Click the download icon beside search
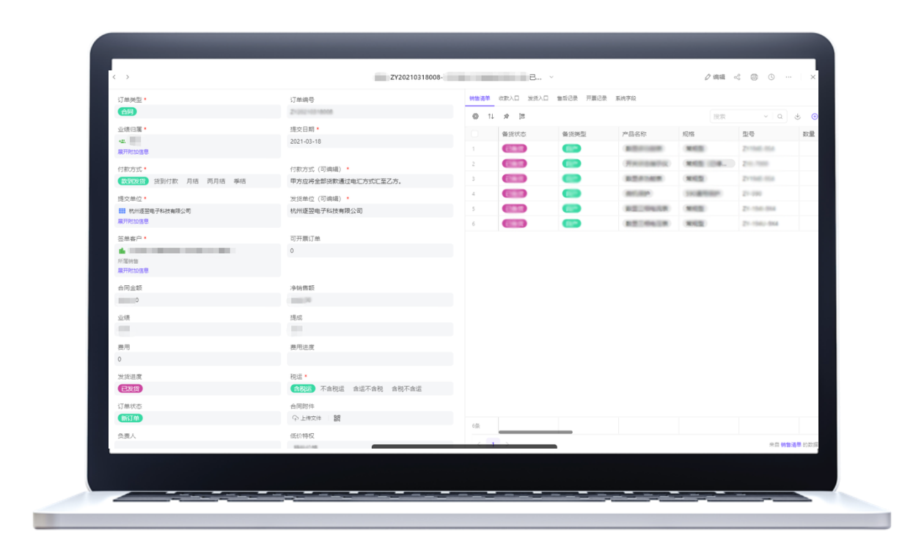This screenshot has width=924, height=560. click(x=798, y=117)
